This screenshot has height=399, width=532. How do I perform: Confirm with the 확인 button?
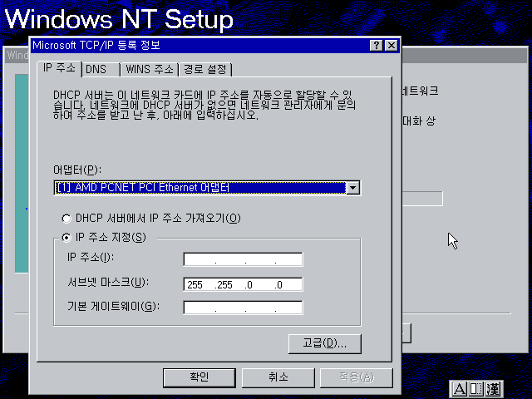point(199,377)
